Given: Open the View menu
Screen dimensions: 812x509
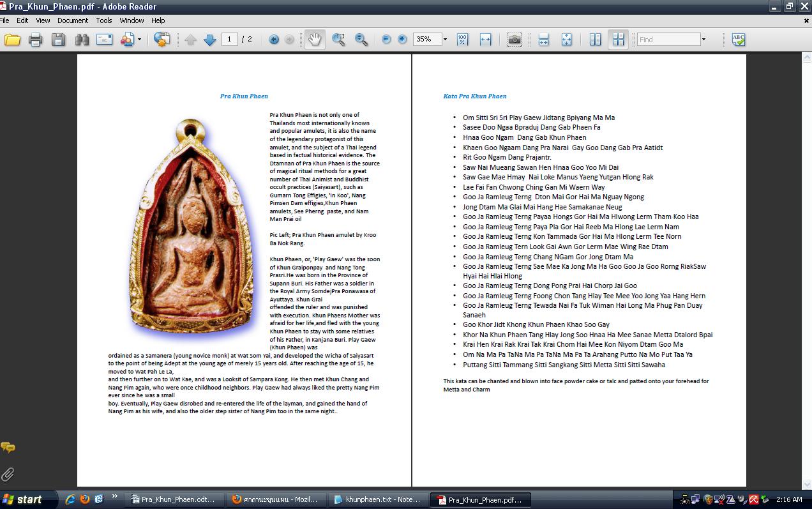Looking at the screenshot, I should 43,20.
